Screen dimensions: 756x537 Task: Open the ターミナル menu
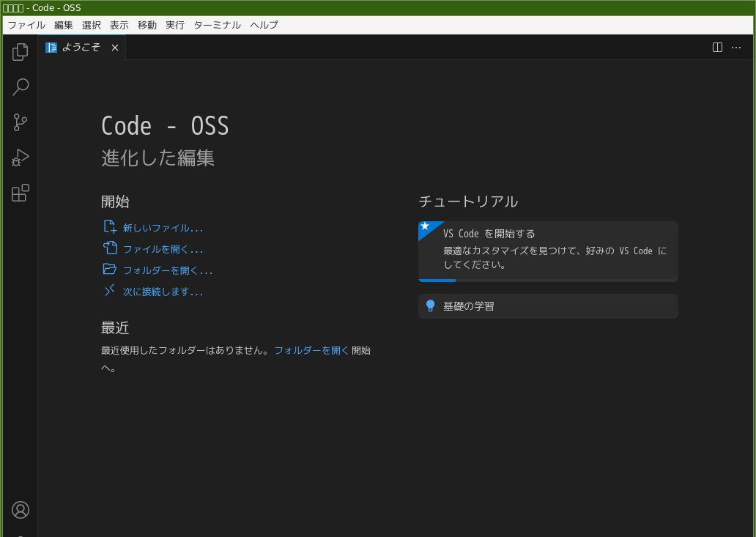217,25
